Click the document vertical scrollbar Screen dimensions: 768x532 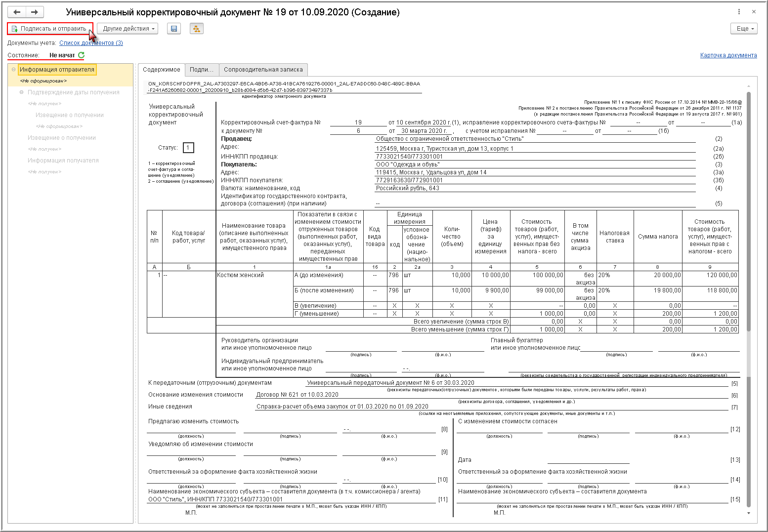[749, 211]
